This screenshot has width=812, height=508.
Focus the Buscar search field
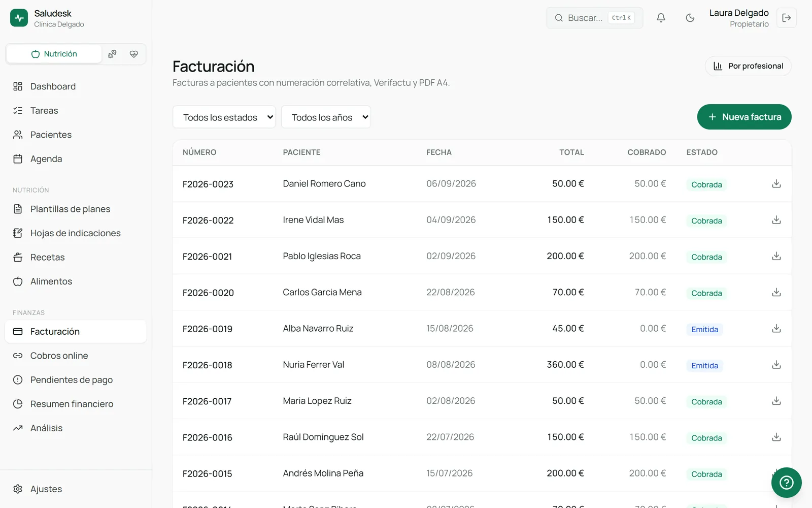pos(594,18)
